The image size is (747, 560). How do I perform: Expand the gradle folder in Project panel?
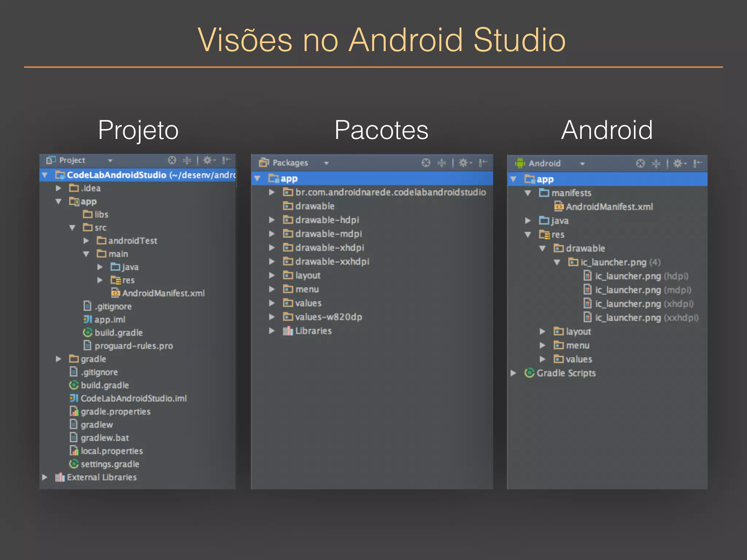point(58,359)
